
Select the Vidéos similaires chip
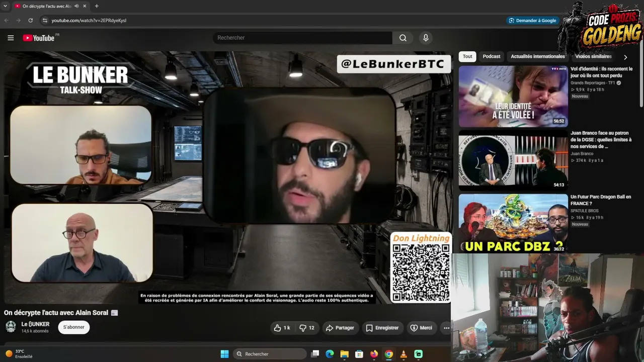click(x=594, y=56)
